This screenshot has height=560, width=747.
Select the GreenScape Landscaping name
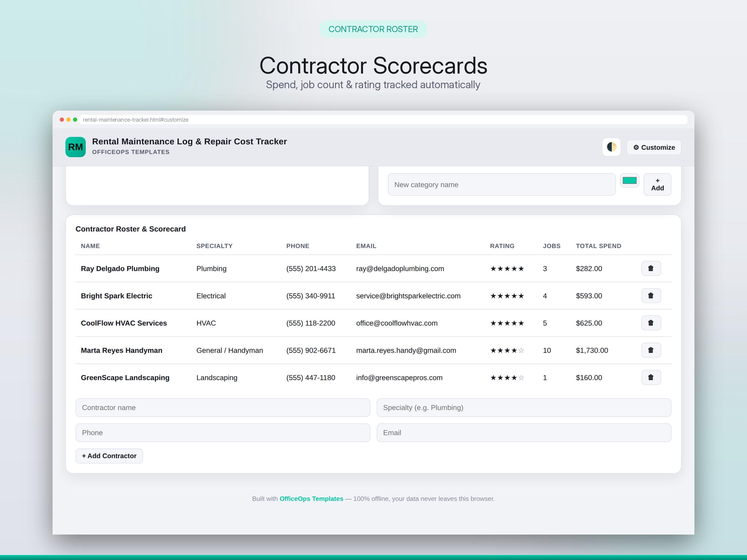click(125, 377)
